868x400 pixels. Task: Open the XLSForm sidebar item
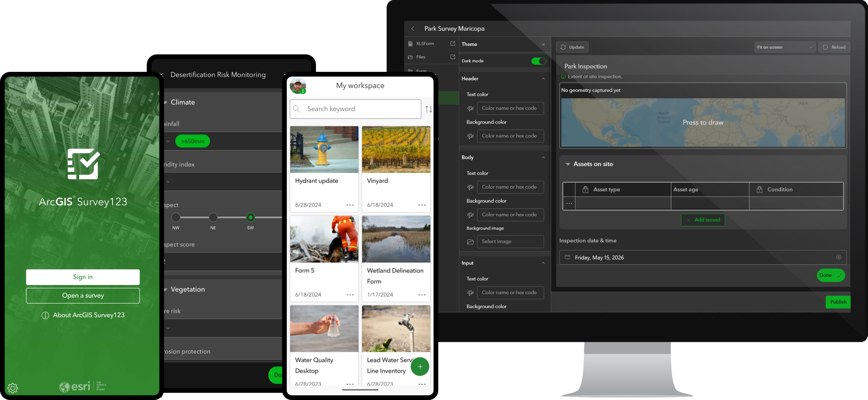coord(425,44)
